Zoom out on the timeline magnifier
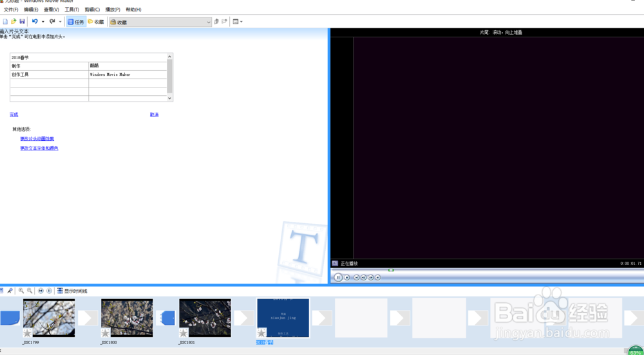This screenshot has height=355, width=644. 30,291
